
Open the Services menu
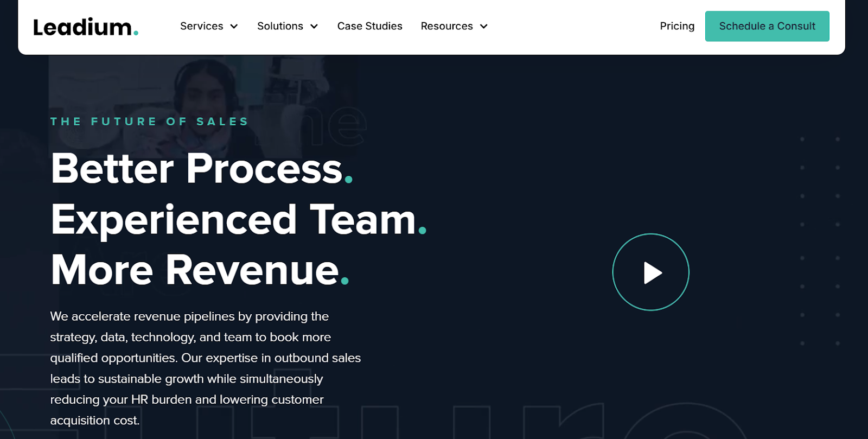point(202,26)
